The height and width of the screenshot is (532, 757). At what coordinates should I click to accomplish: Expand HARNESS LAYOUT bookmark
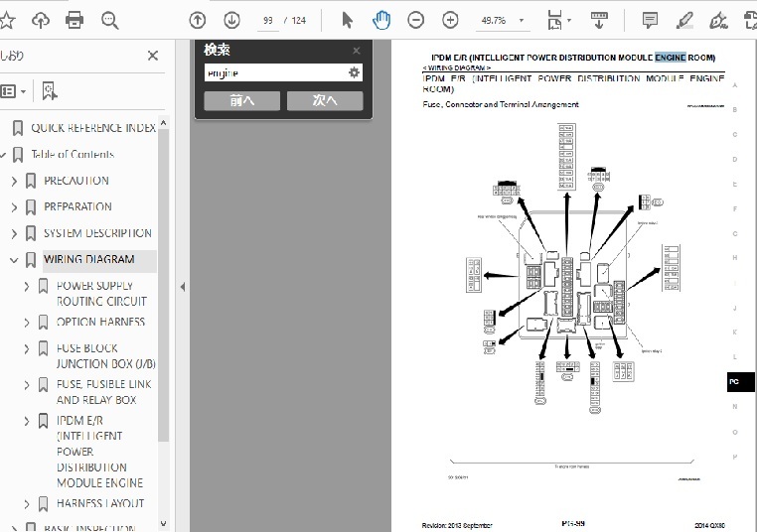click(27, 504)
